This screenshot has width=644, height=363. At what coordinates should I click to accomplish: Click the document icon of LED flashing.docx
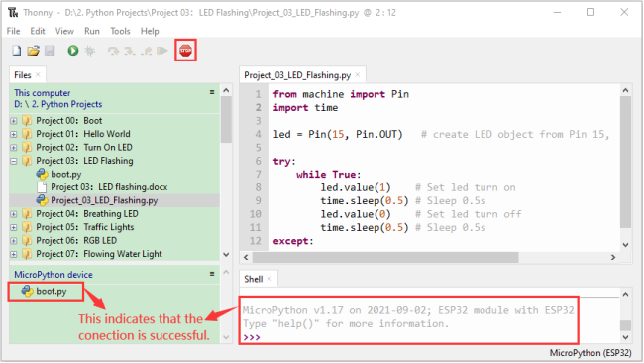pyautogui.click(x=42, y=187)
